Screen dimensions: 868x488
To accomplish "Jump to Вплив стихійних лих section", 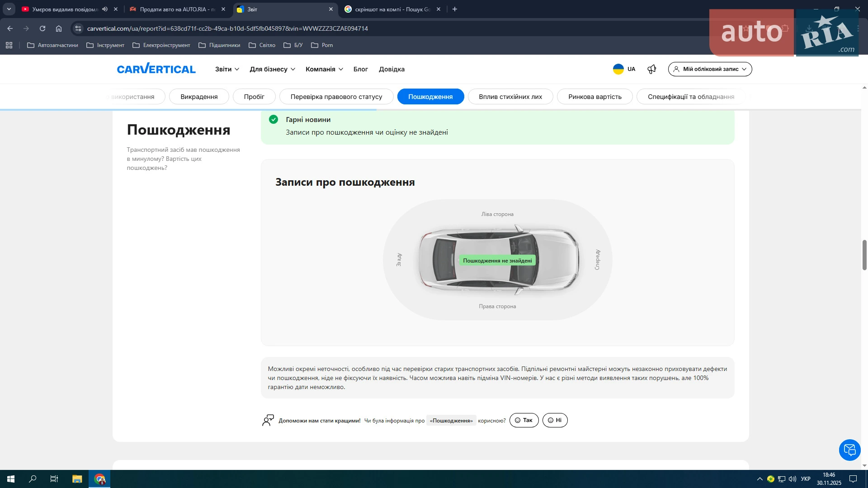I will tap(510, 97).
